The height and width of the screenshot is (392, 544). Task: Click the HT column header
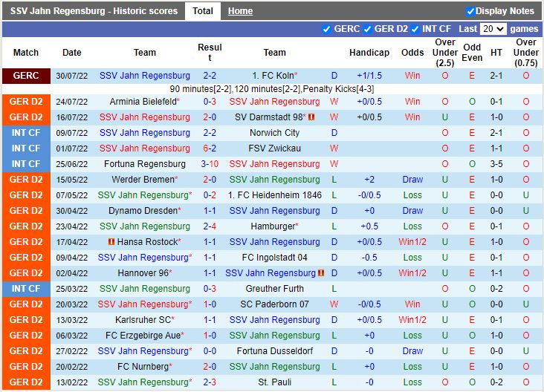496,53
